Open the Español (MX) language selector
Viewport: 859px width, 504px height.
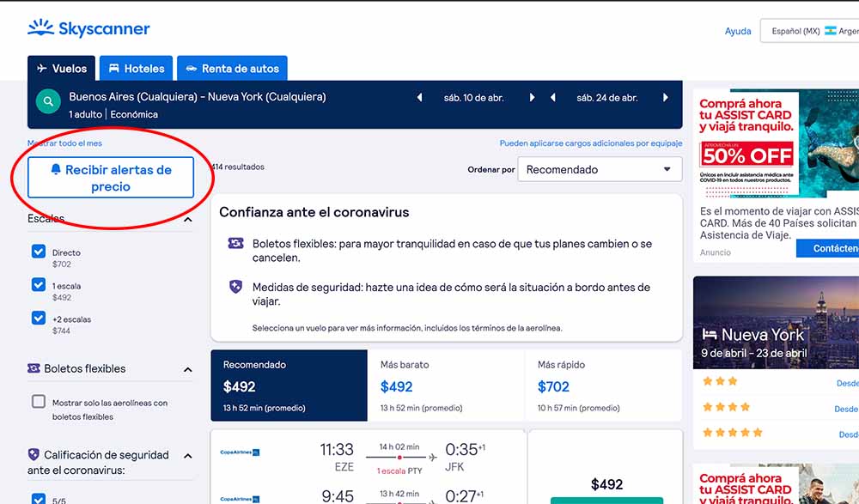click(x=810, y=31)
